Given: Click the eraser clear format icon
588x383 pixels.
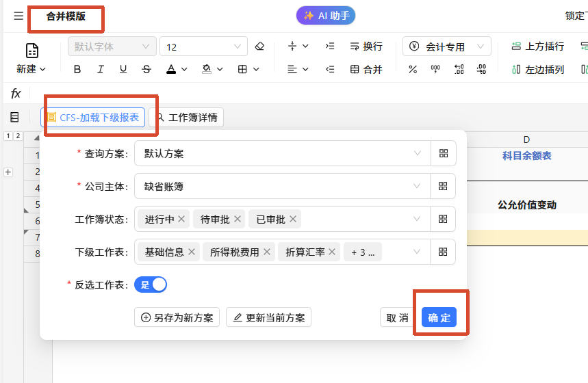Looking at the screenshot, I should point(259,47).
